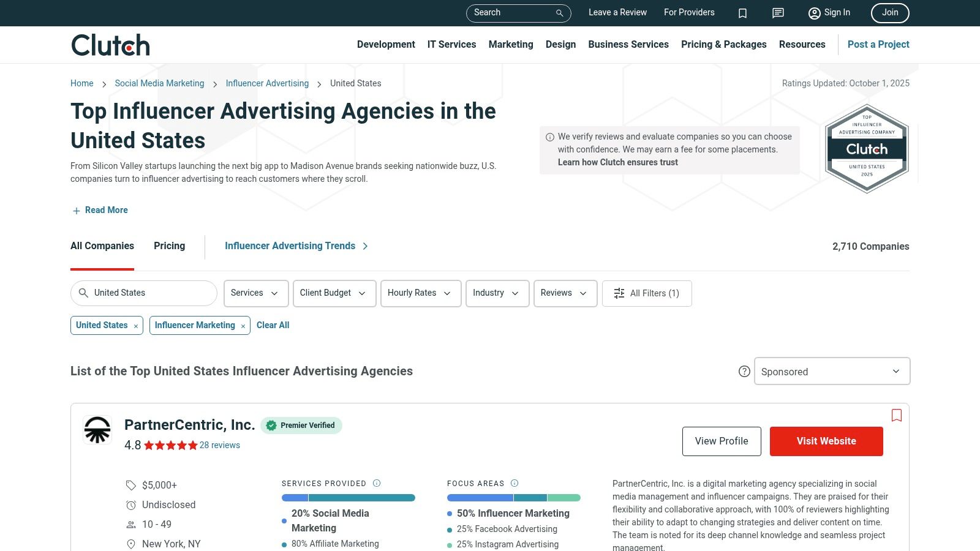Image resolution: width=980 pixels, height=551 pixels.
Task: Open Influencer Advertising Trends link
Action: pyautogui.click(x=296, y=246)
